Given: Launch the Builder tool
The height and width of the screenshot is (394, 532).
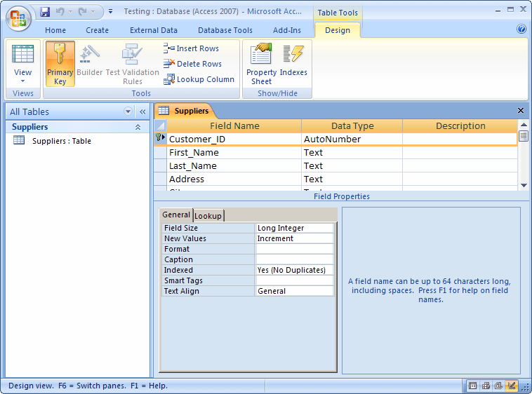Looking at the screenshot, I should [89, 60].
